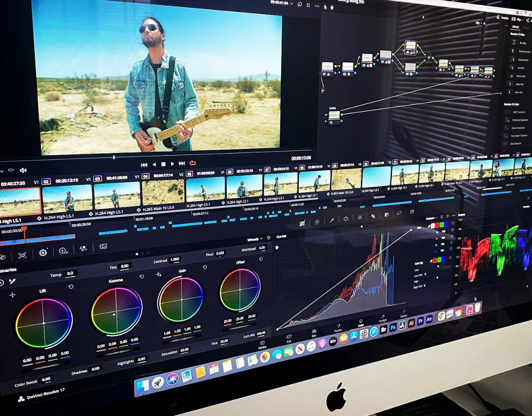The width and height of the screenshot is (532, 416).
Task: Jump to last frame in viewer transport
Action: click(x=182, y=163)
